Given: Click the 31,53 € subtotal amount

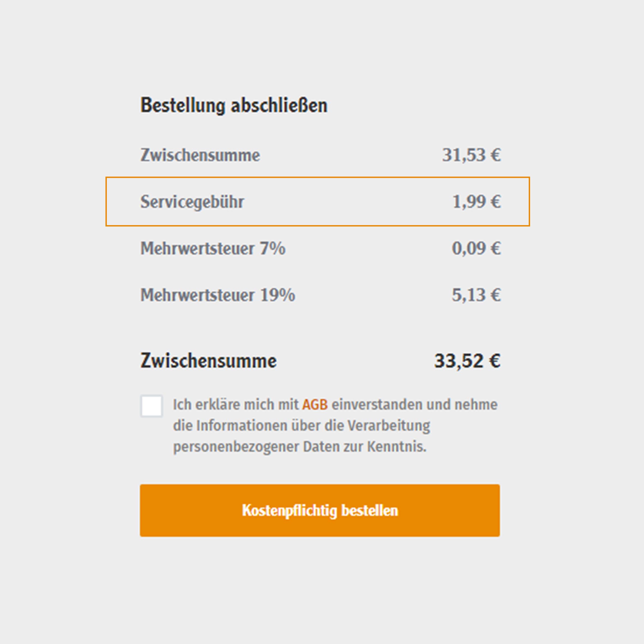Looking at the screenshot, I should (471, 155).
